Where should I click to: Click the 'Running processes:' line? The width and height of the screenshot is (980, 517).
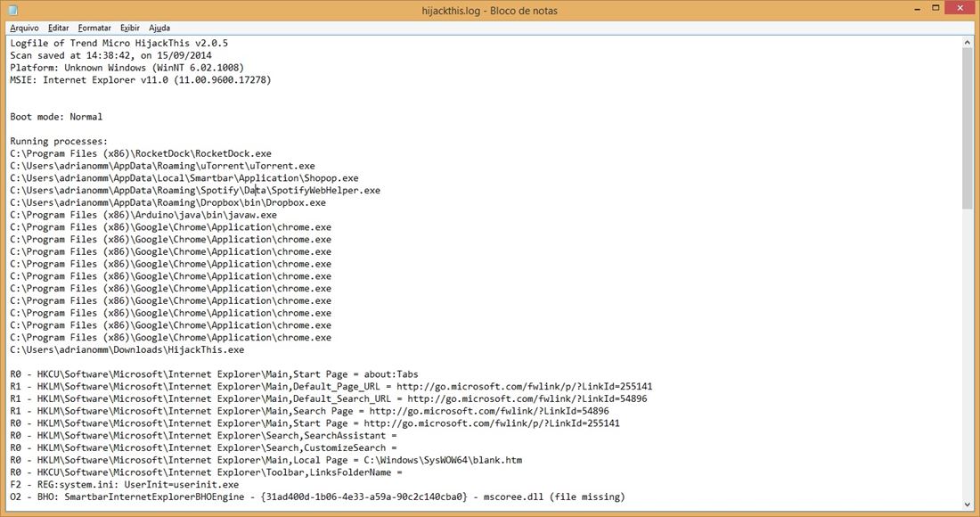(59, 142)
